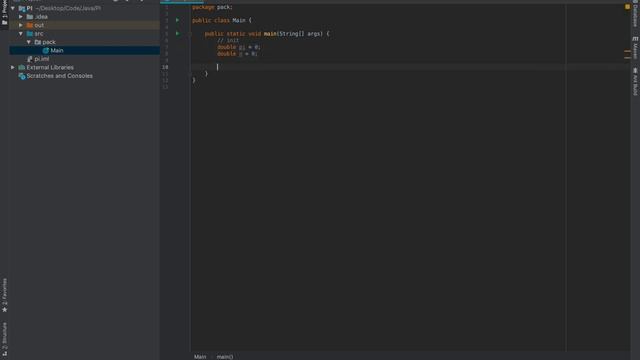Select the pack package row

point(84,42)
